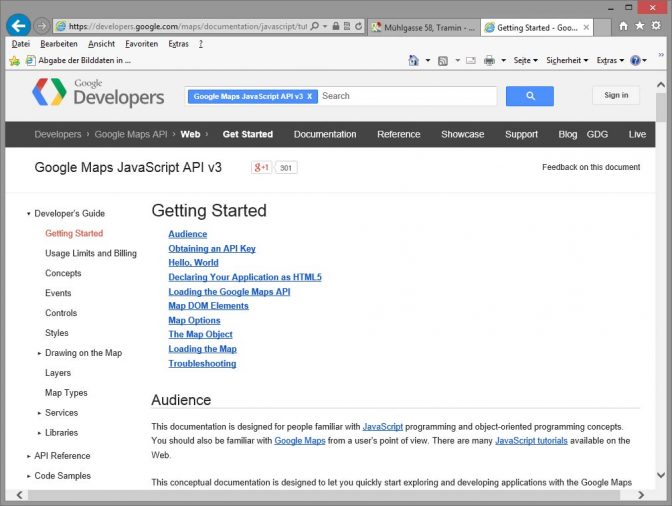The width and height of the screenshot is (672, 506).
Task: Click the compatibility view icon in address bar
Action: point(347,26)
